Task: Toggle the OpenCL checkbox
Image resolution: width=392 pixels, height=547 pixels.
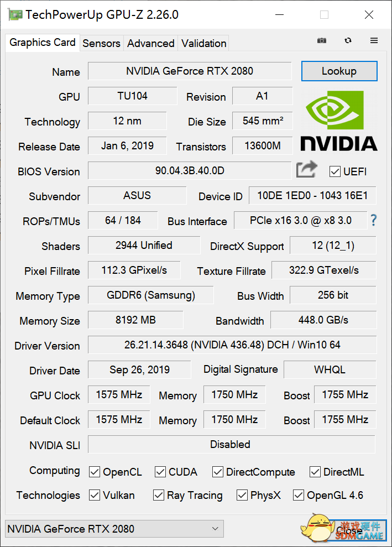Action: pyautogui.click(x=95, y=472)
